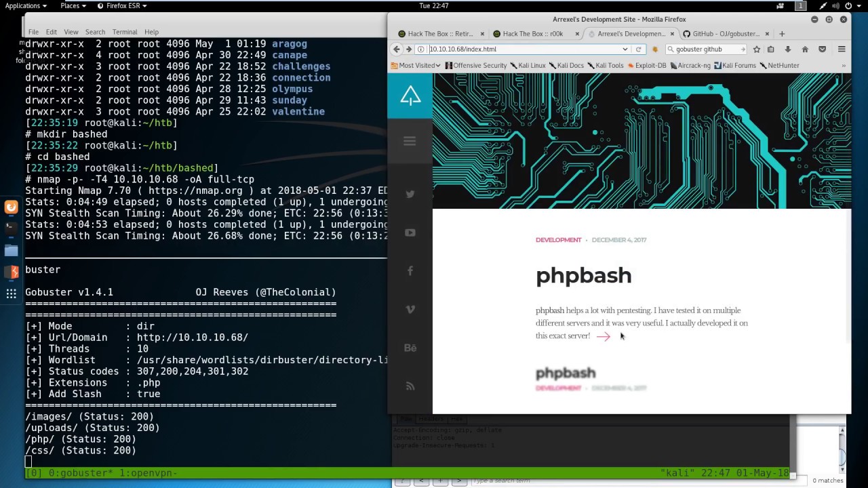
Task: Click the FoxyProxy toolbar icon
Action: click(x=655, y=49)
